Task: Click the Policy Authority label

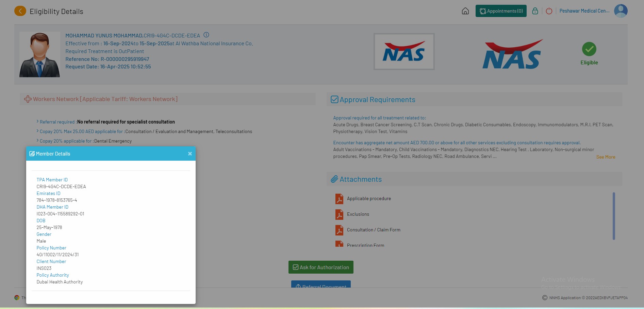Action: [x=53, y=275]
